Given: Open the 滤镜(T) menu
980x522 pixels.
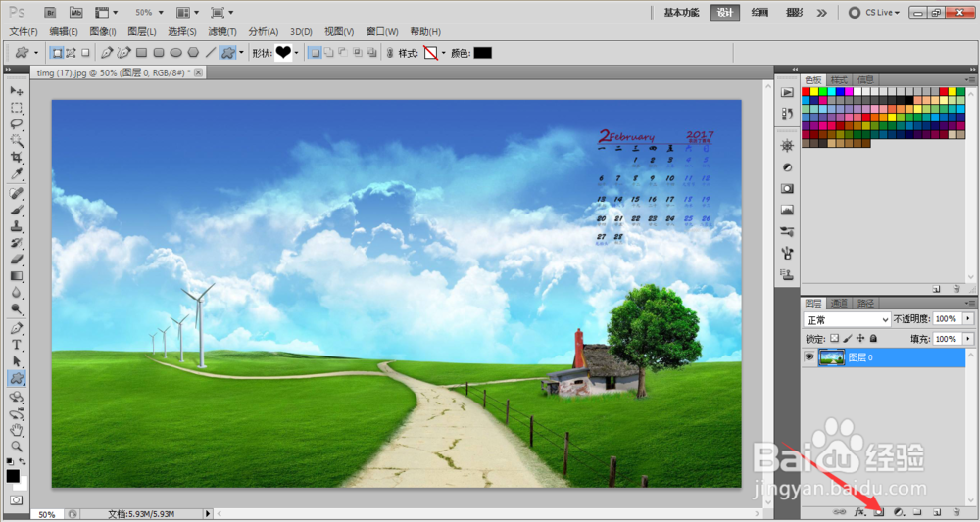Looking at the screenshot, I should point(221,32).
